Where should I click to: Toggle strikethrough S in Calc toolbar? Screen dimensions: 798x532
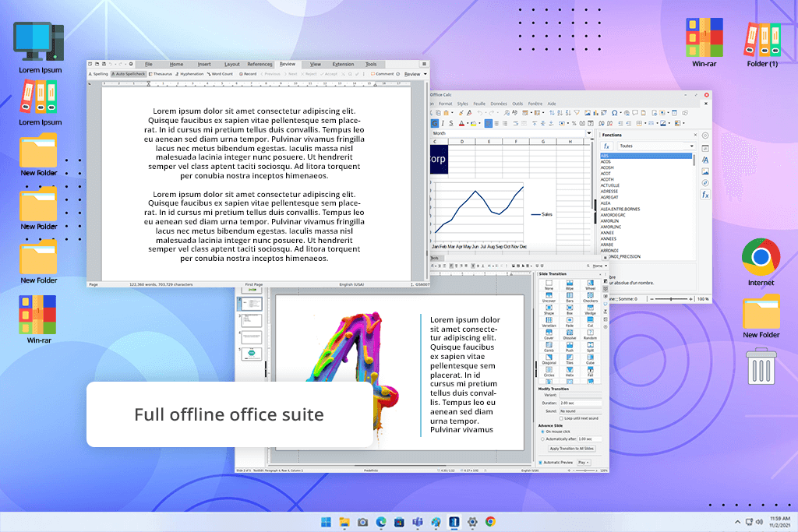coord(451,123)
